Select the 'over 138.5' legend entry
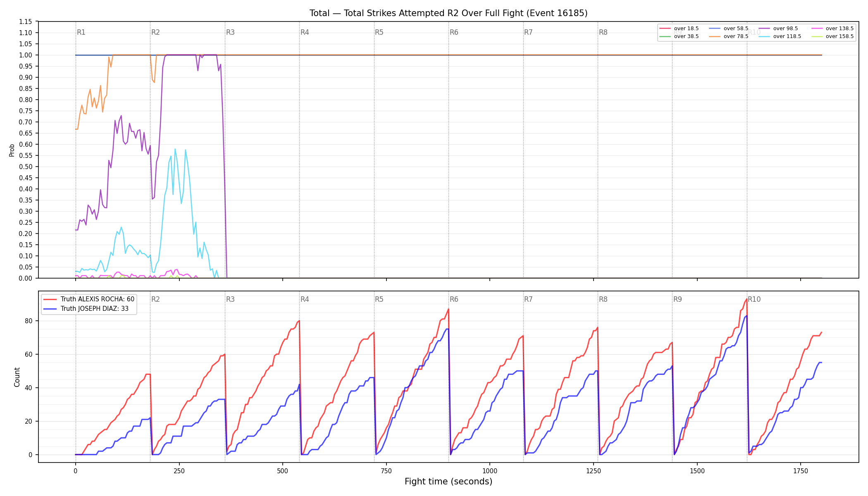Image resolution: width=868 pixels, height=496 pixels. [x=832, y=29]
